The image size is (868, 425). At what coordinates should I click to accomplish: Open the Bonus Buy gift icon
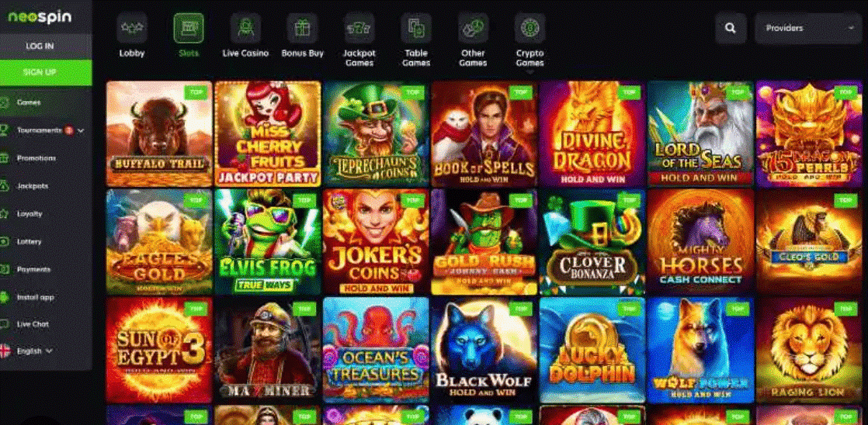pyautogui.click(x=302, y=28)
